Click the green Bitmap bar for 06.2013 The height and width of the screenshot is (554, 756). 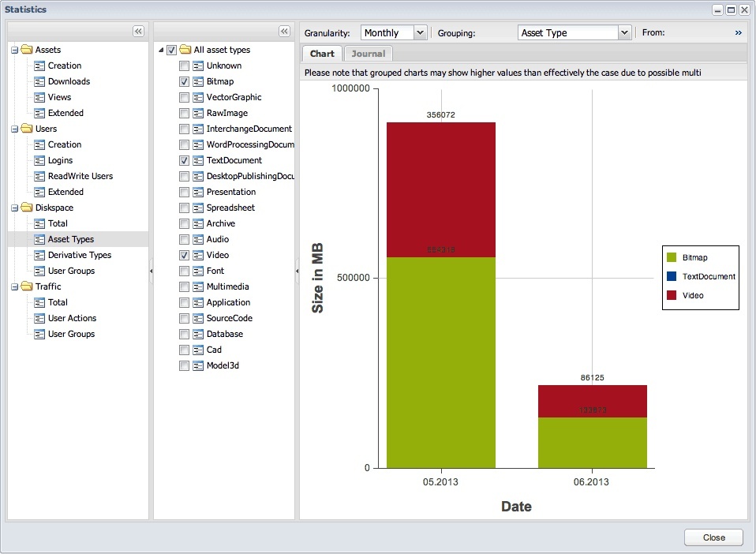pos(592,443)
